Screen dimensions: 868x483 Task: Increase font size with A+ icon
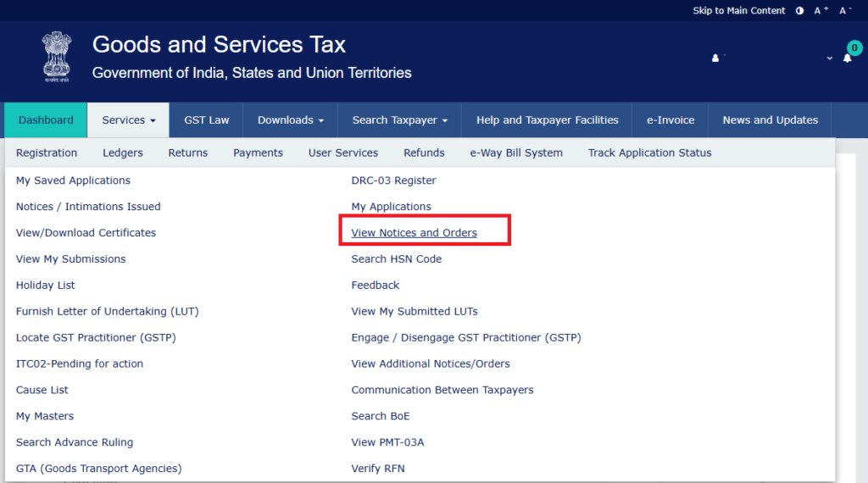click(x=821, y=10)
